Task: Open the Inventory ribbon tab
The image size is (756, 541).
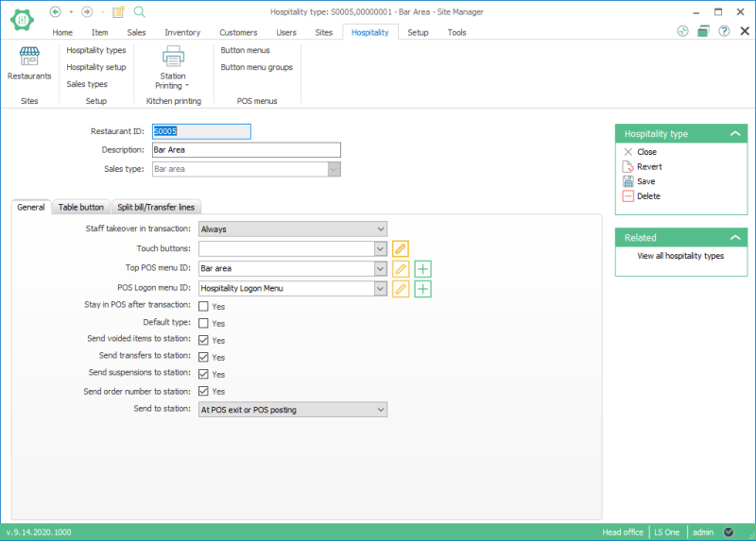Action: click(182, 32)
